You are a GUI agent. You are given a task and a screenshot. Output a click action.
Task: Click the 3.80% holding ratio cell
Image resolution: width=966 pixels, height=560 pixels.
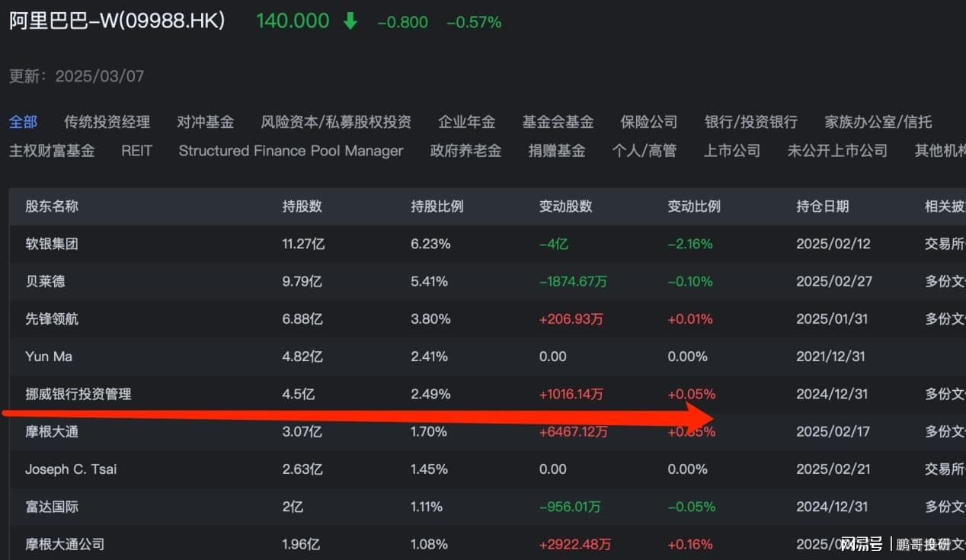pyautogui.click(x=430, y=318)
